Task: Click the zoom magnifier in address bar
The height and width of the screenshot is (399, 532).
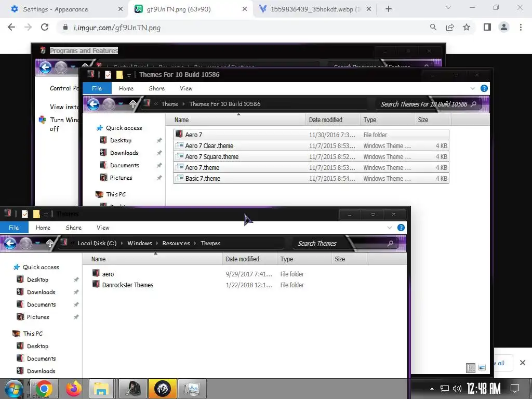Action: 433,27
